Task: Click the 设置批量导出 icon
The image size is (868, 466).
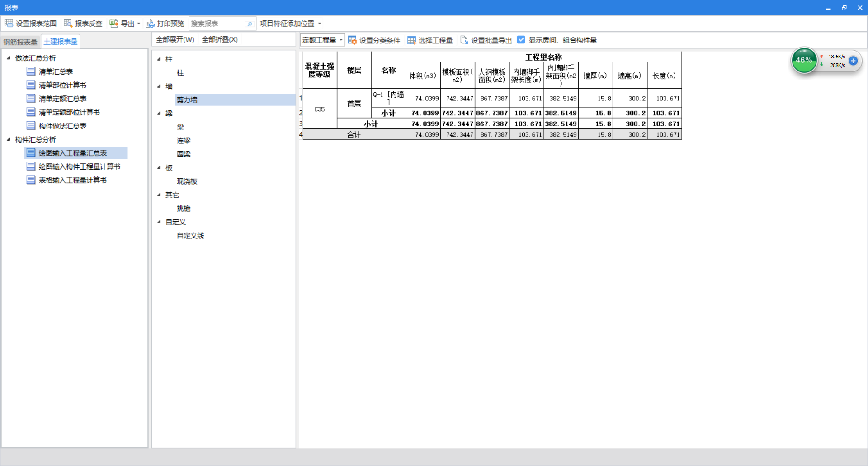Action: (464, 40)
